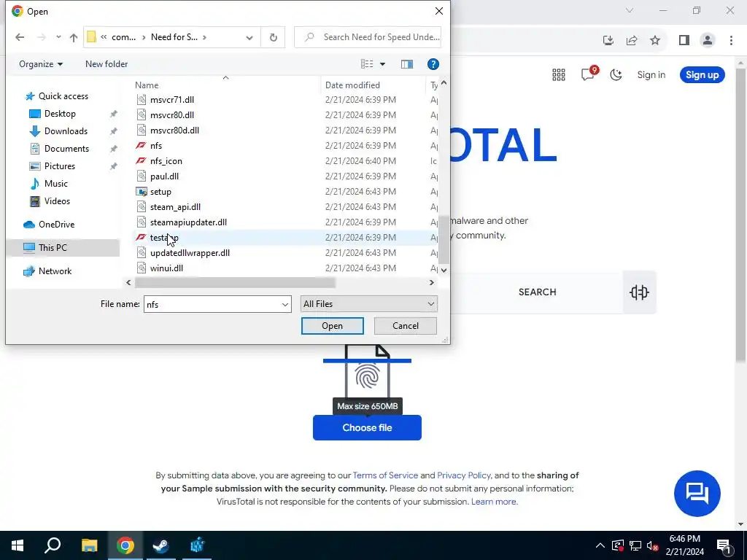Open the Terms of Service link

pos(385,475)
